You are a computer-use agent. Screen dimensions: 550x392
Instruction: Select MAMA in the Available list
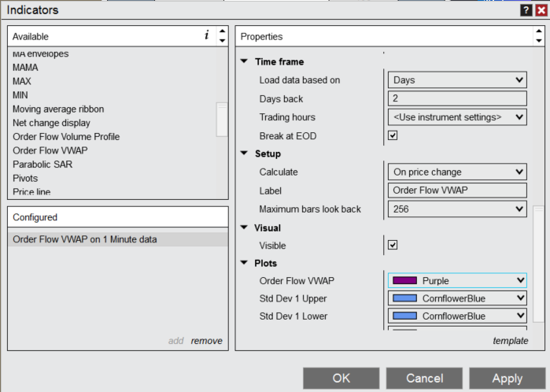point(25,68)
